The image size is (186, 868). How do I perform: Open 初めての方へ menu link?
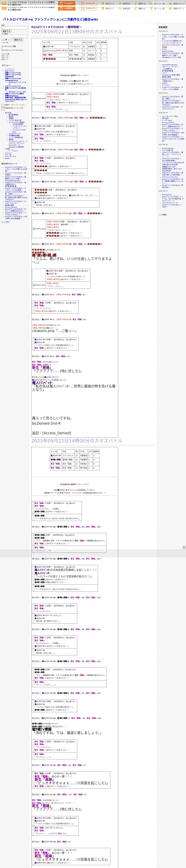pos(10,71)
